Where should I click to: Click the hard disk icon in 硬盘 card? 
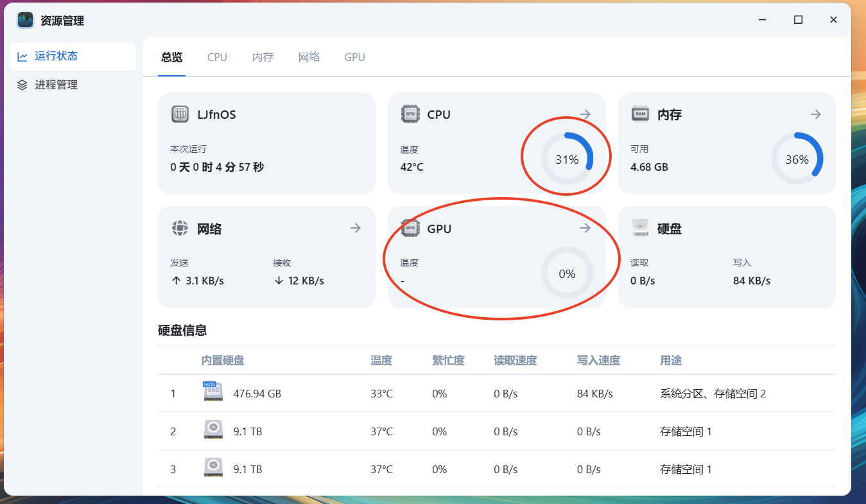coord(640,228)
